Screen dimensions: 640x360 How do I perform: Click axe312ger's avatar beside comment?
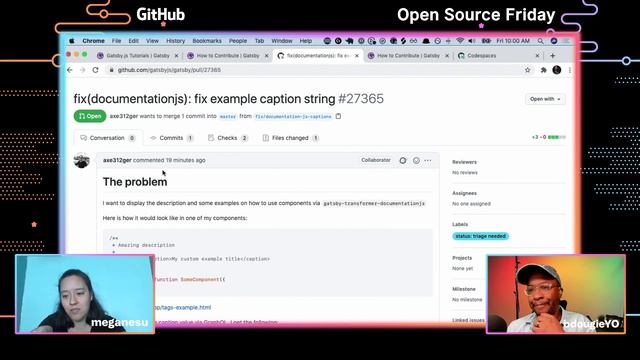point(82,160)
